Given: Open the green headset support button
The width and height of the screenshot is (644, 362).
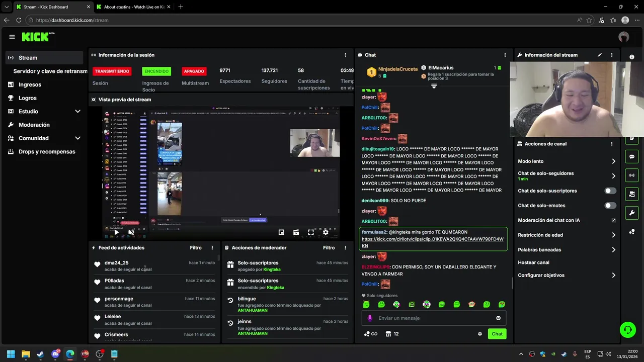Looking at the screenshot, I should click(x=628, y=330).
